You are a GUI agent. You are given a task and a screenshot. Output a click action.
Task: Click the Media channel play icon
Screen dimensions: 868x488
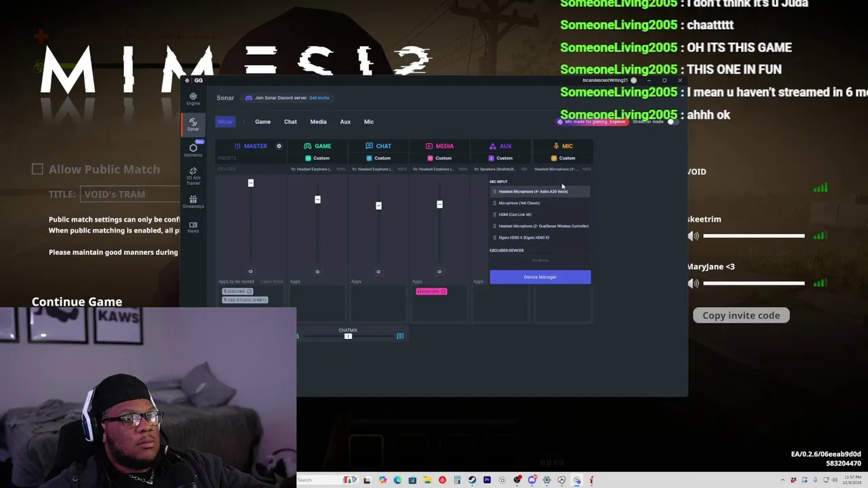[429, 146]
